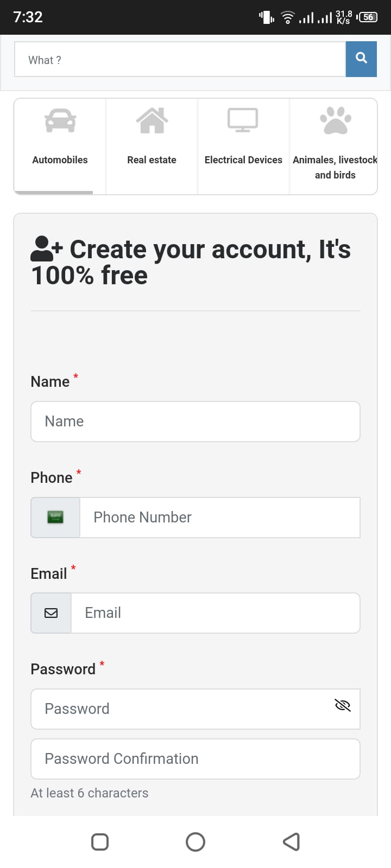The height and width of the screenshot is (868, 391).
Task: Switch to the Automobiles category label
Action: (60, 160)
